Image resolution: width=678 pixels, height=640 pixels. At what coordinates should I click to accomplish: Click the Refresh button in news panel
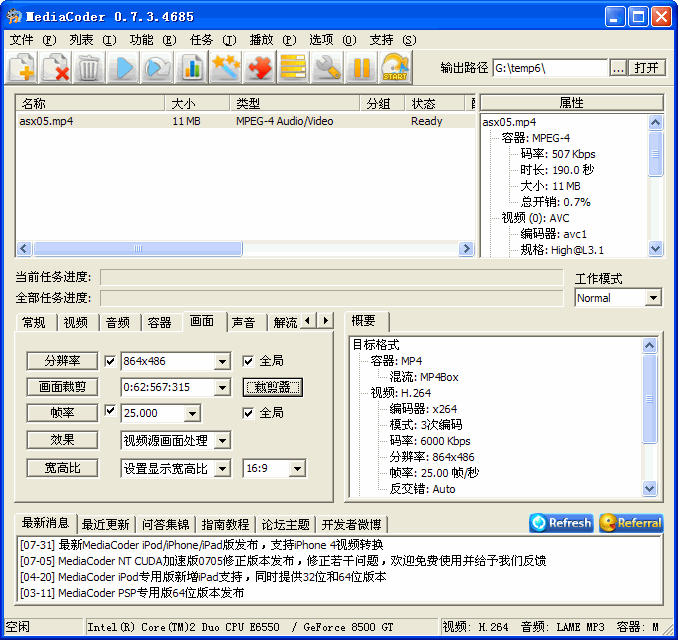coord(561,523)
